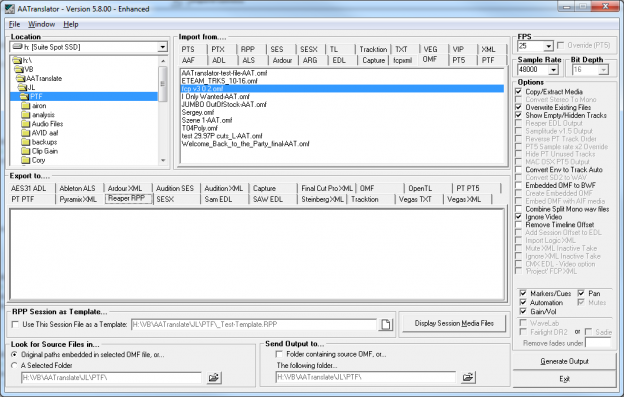The image size is (624, 397).
Task: Click the Generate Output button
Action: pos(564,361)
